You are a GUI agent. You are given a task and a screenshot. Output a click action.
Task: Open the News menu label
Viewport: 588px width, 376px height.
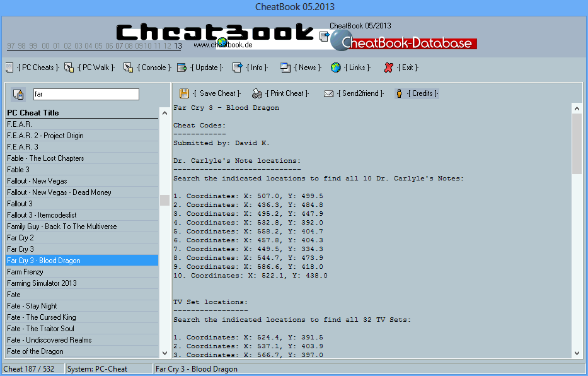[x=308, y=68]
